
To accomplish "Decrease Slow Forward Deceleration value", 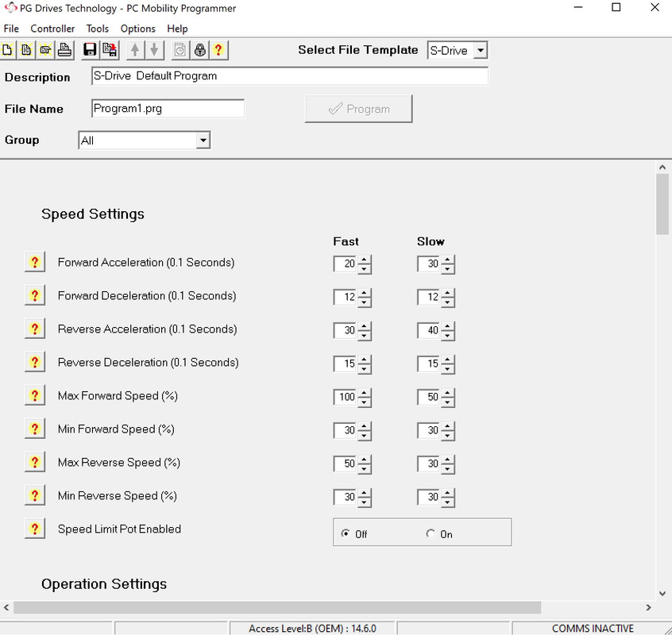I will click(448, 302).
